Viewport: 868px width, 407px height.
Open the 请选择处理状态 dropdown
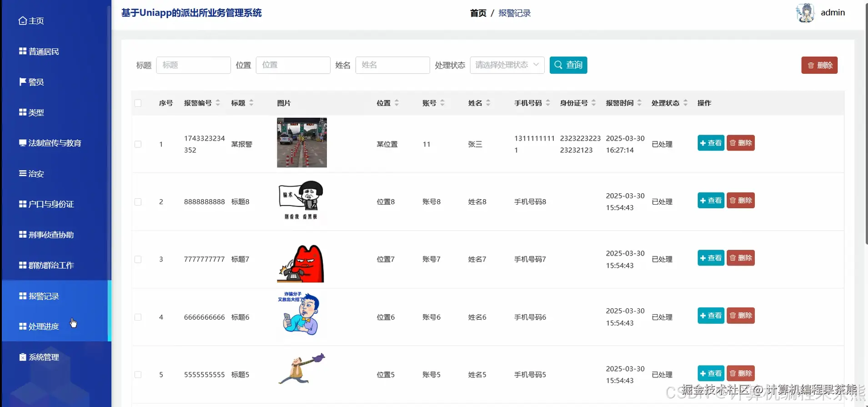pyautogui.click(x=507, y=65)
